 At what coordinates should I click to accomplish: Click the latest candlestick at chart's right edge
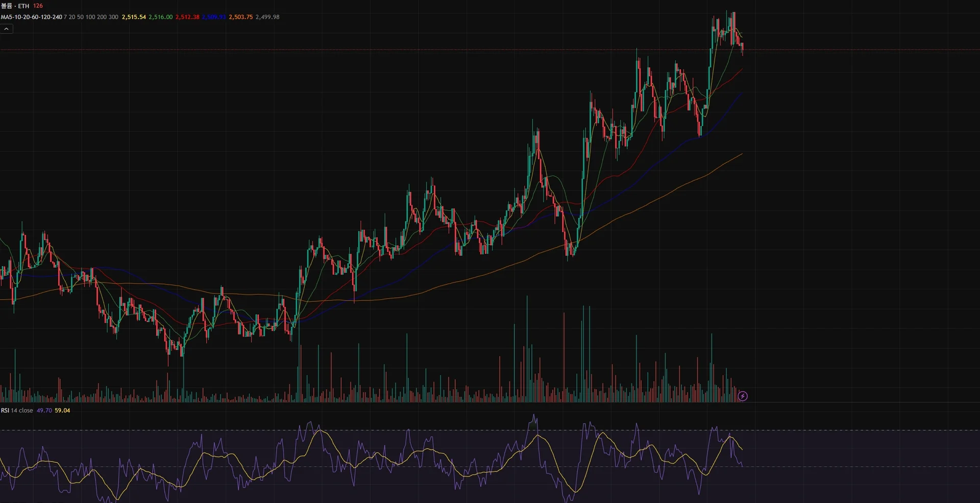pos(742,49)
